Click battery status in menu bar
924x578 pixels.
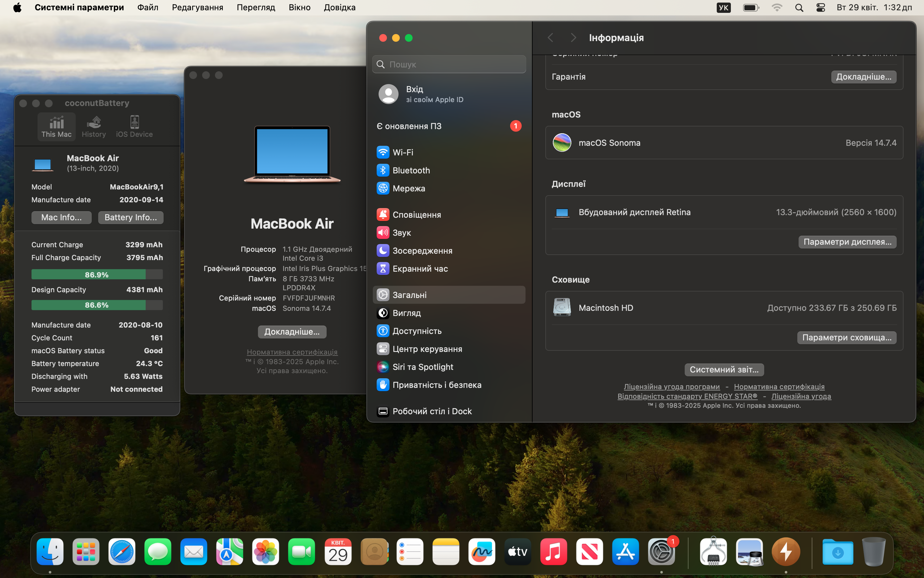(x=751, y=8)
